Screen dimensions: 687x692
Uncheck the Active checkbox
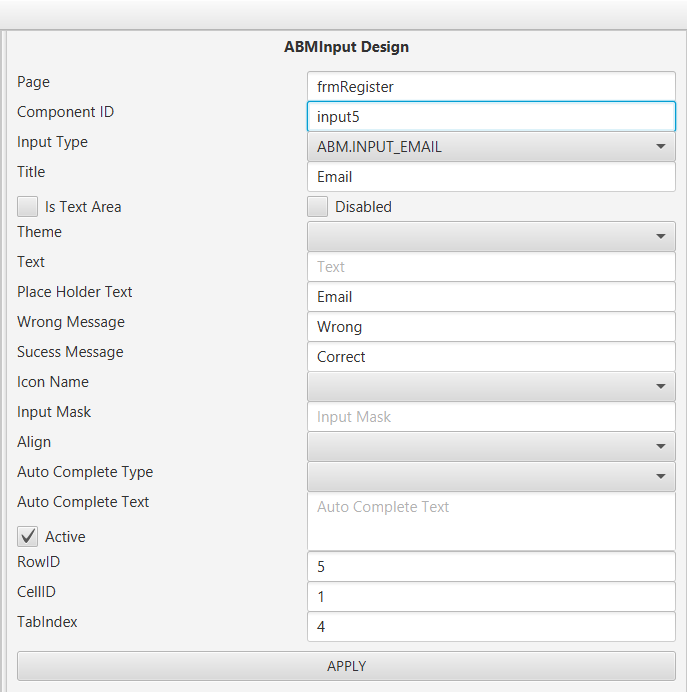pos(28,537)
